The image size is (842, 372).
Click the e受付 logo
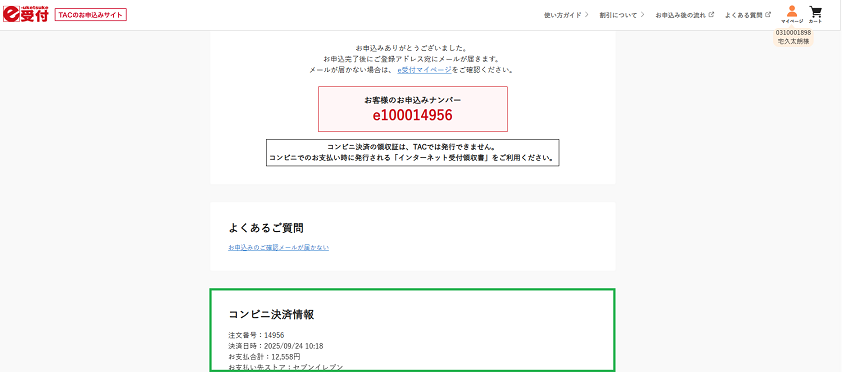[25, 14]
